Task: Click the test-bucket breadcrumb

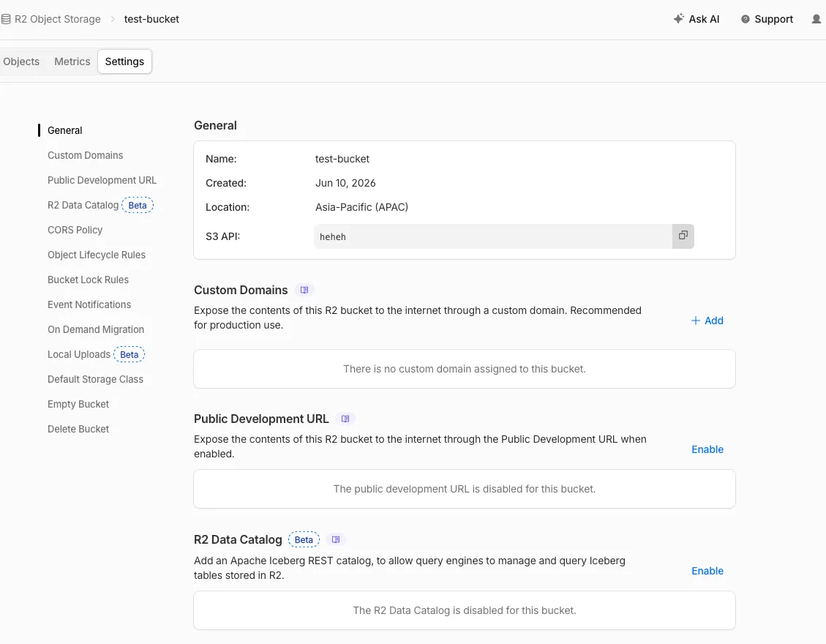Action: [x=151, y=19]
